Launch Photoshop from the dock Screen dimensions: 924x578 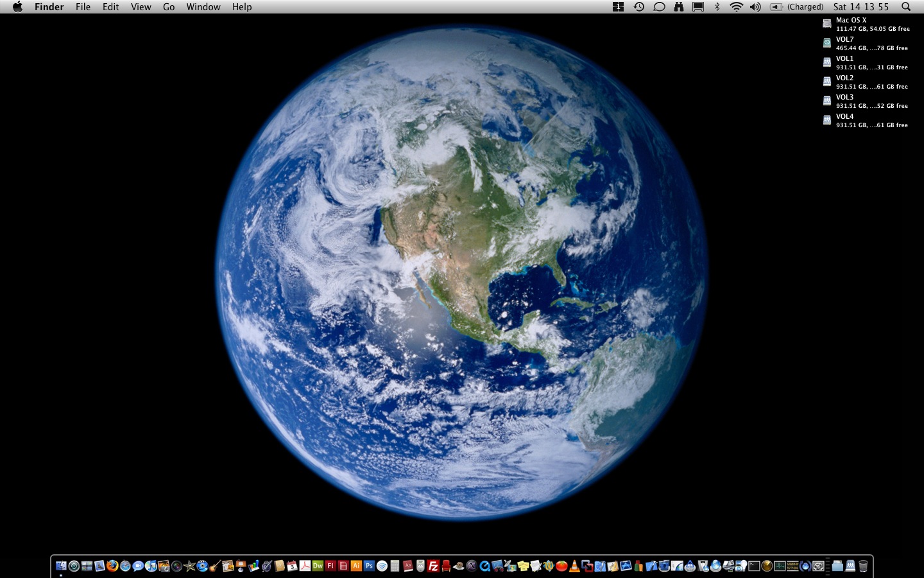click(369, 566)
